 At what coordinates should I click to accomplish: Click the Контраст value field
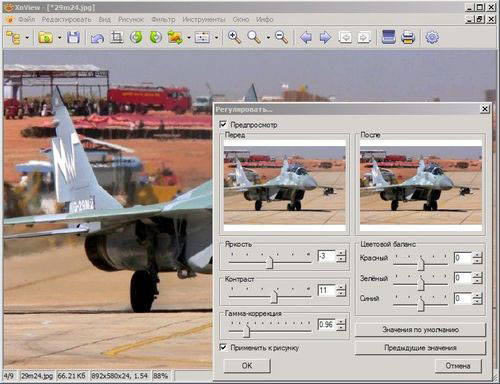(326, 290)
